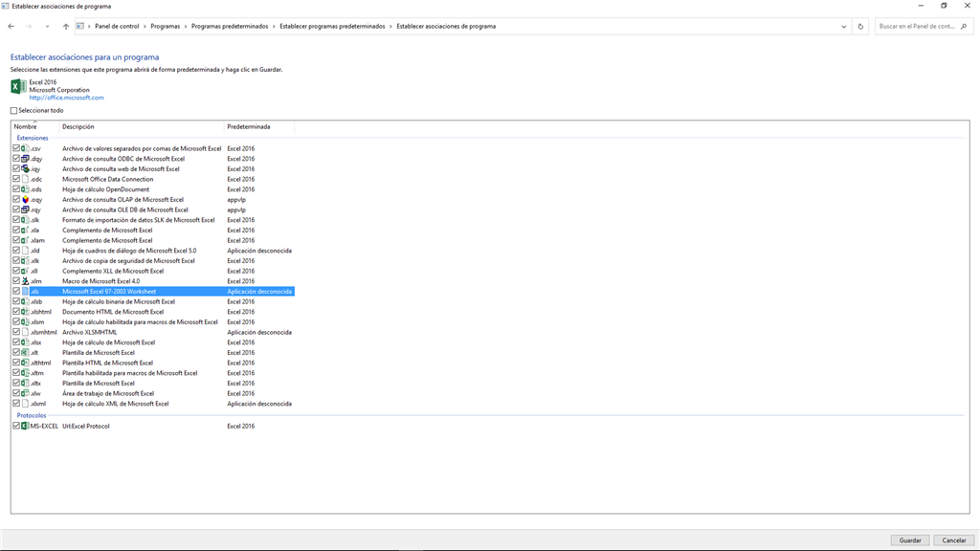
Task: Select Macro de Microsoft Excel 4.0 description
Action: tap(101, 281)
